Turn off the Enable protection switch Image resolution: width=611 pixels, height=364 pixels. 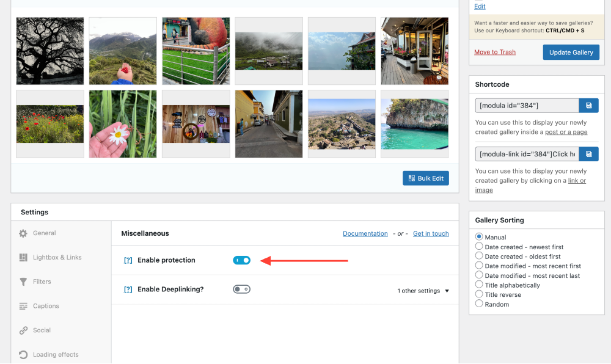click(x=241, y=260)
